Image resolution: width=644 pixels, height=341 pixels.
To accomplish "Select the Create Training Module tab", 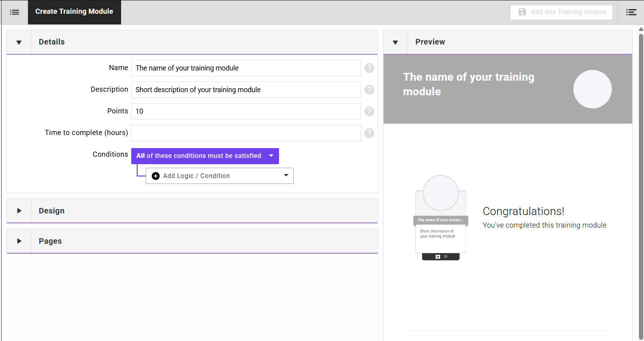I will 74,12.
